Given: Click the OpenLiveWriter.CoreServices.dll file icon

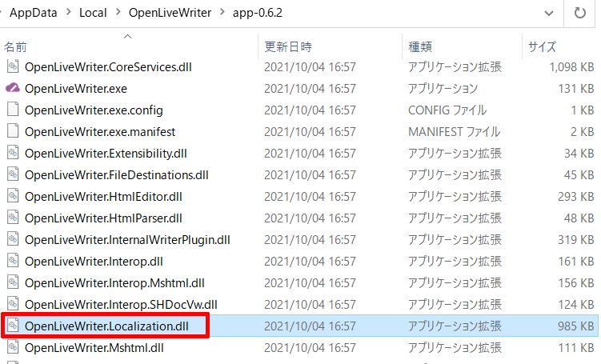Looking at the screenshot, I should (x=13, y=66).
